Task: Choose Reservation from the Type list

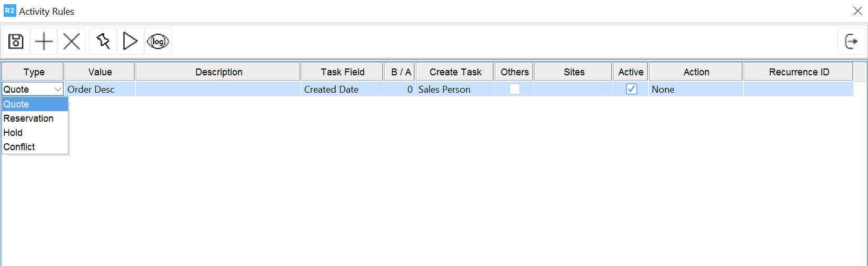Action: point(28,119)
